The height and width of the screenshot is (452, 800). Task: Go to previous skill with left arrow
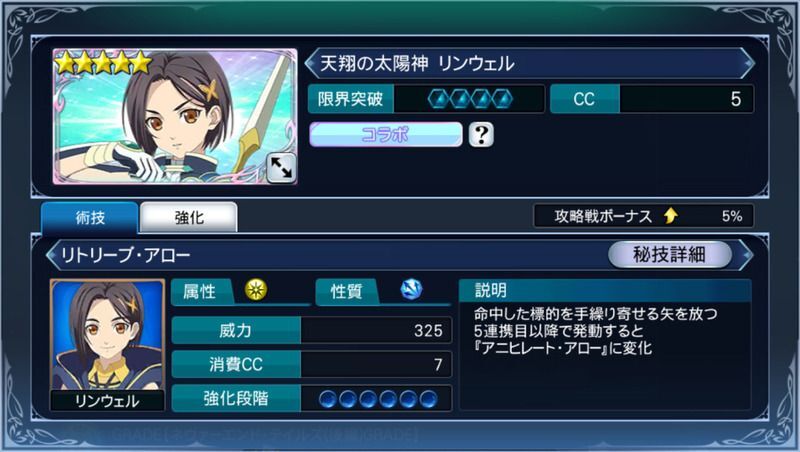tap(52, 255)
